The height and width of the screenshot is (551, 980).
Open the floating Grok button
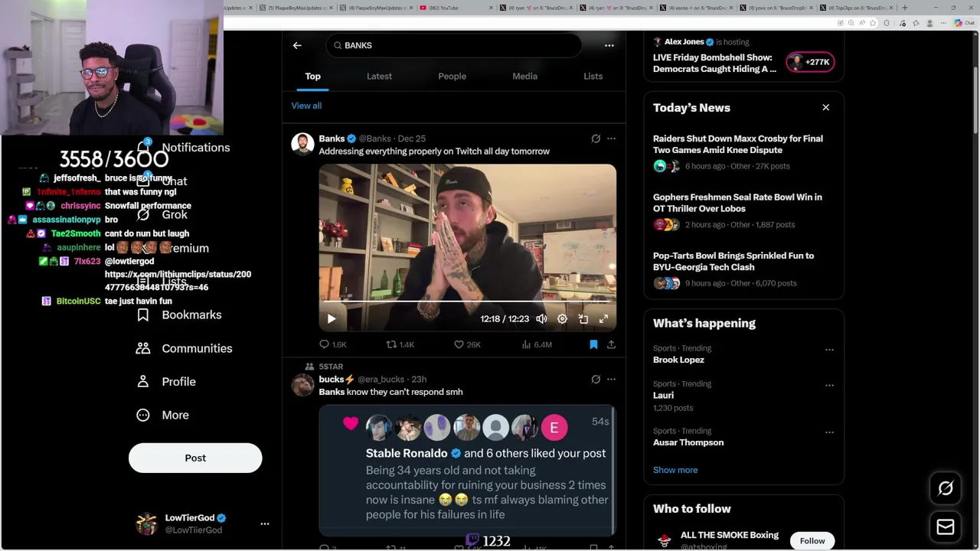point(946,488)
